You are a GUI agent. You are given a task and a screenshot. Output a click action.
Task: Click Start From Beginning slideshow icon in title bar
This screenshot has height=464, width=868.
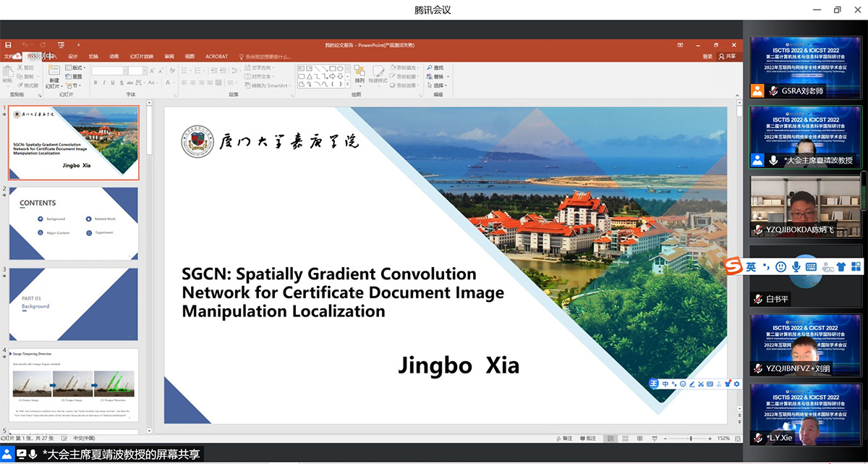(x=61, y=46)
